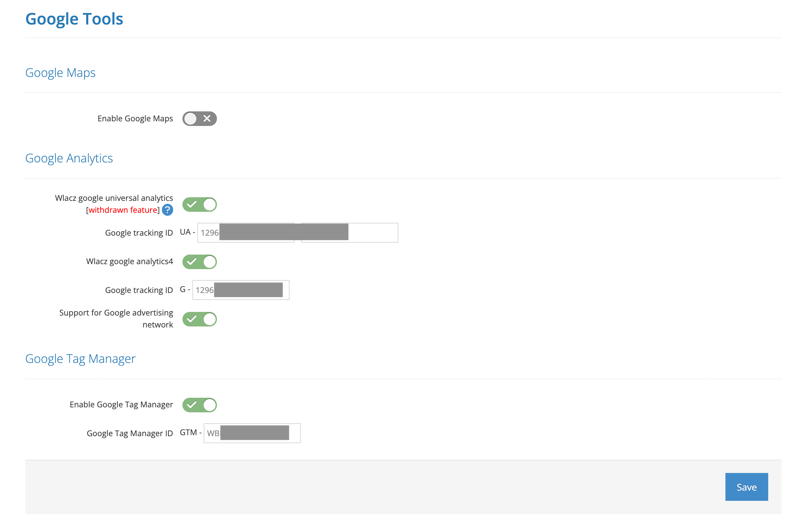This screenshot has width=812, height=527.
Task: Click the Google Analytics section heading
Action: (x=69, y=158)
